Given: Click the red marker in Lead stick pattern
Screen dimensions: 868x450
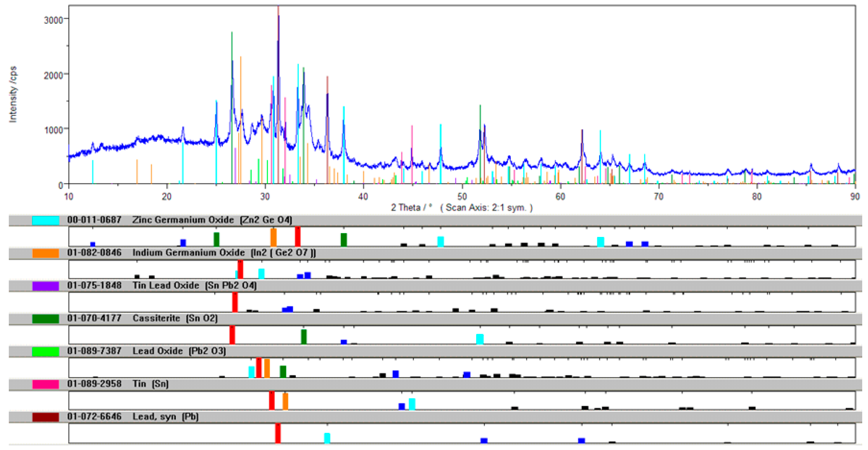Looking at the screenshot, I should tap(278, 433).
